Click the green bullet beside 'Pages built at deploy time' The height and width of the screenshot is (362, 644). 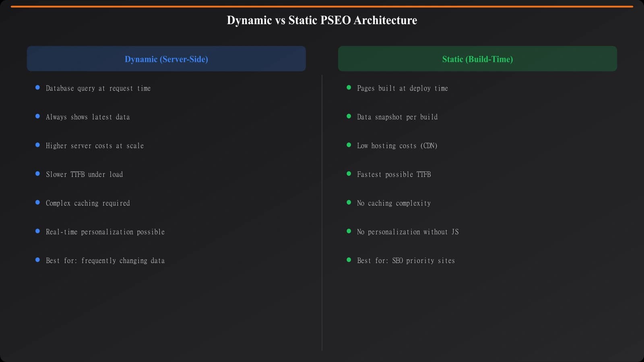tap(349, 87)
